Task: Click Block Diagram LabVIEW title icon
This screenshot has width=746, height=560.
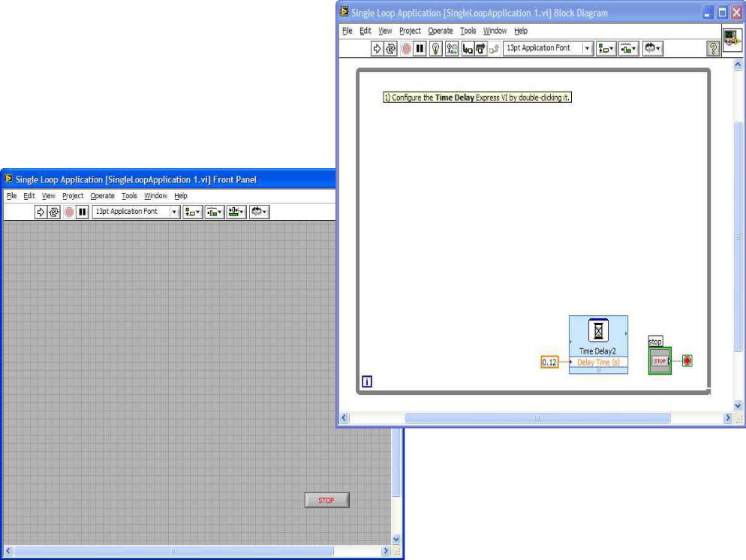Action: point(344,12)
